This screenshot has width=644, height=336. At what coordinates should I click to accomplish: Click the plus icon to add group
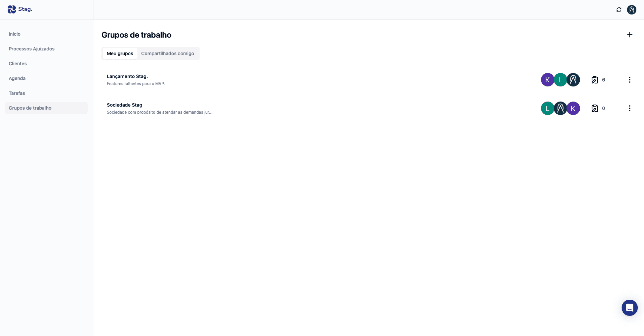coord(630,35)
